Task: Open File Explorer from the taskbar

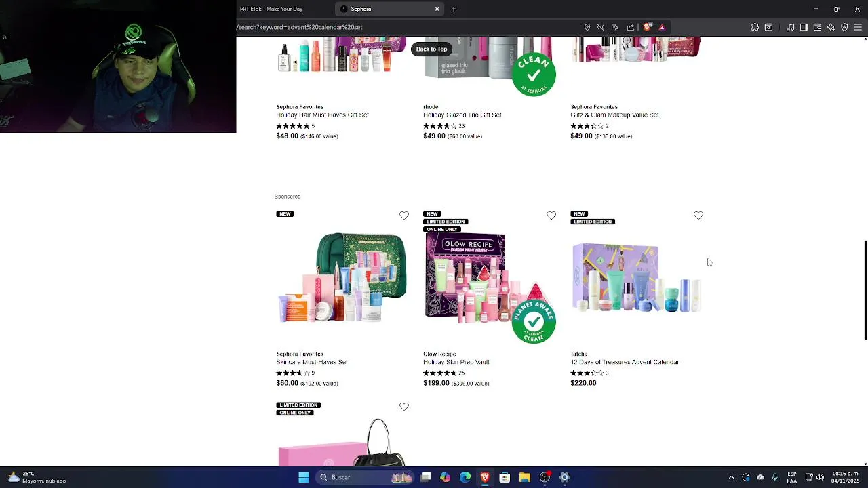Action: point(525,477)
